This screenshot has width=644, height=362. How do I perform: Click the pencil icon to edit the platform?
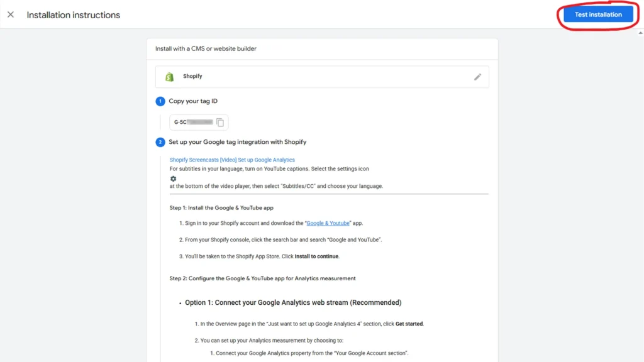pos(477,76)
